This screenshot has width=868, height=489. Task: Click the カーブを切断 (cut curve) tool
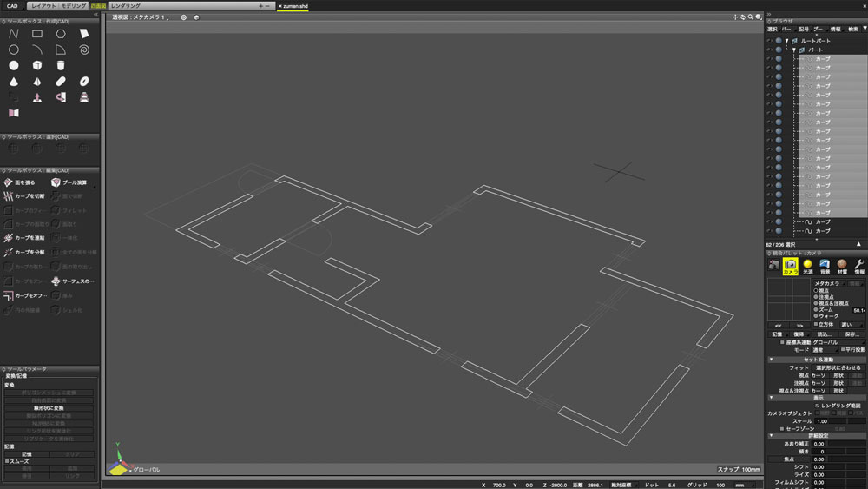tap(25, 196)
